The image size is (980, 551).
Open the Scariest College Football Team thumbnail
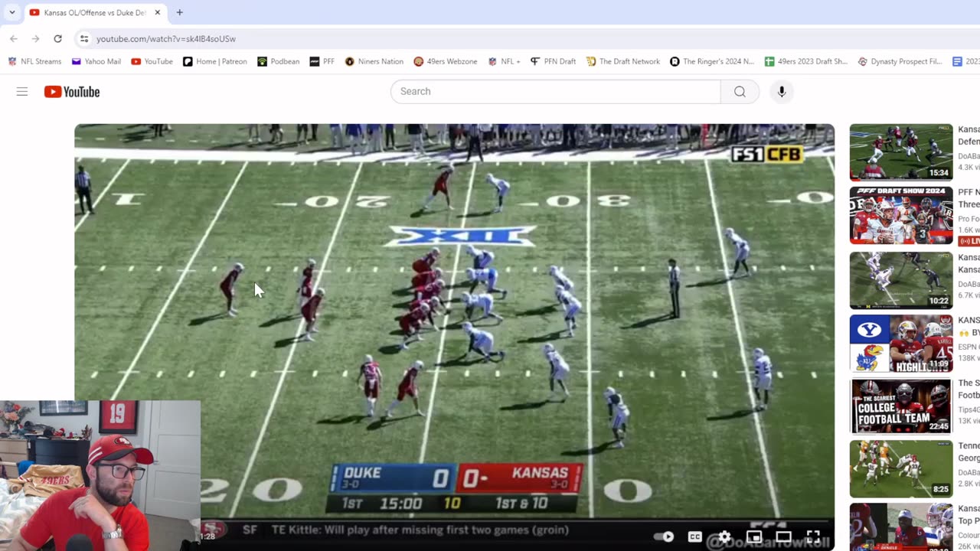901,406
